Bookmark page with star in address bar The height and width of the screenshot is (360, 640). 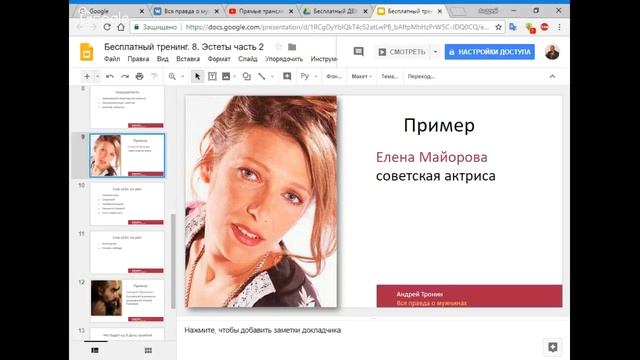pyautogui.click(x=498, y=27)
